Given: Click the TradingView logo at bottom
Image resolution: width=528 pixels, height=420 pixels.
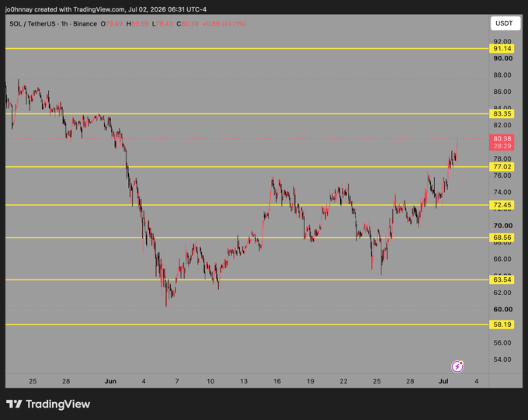Looking at the screenshot, I should click(48, 404).
